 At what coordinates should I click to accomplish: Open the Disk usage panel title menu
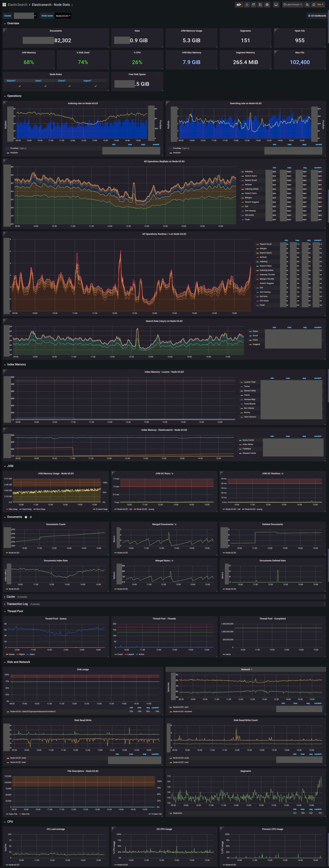[83, 670]
